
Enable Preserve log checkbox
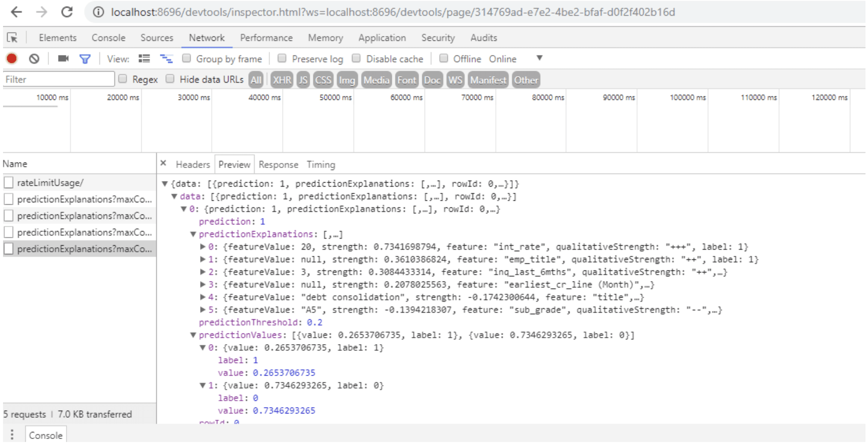coord(282,58)
